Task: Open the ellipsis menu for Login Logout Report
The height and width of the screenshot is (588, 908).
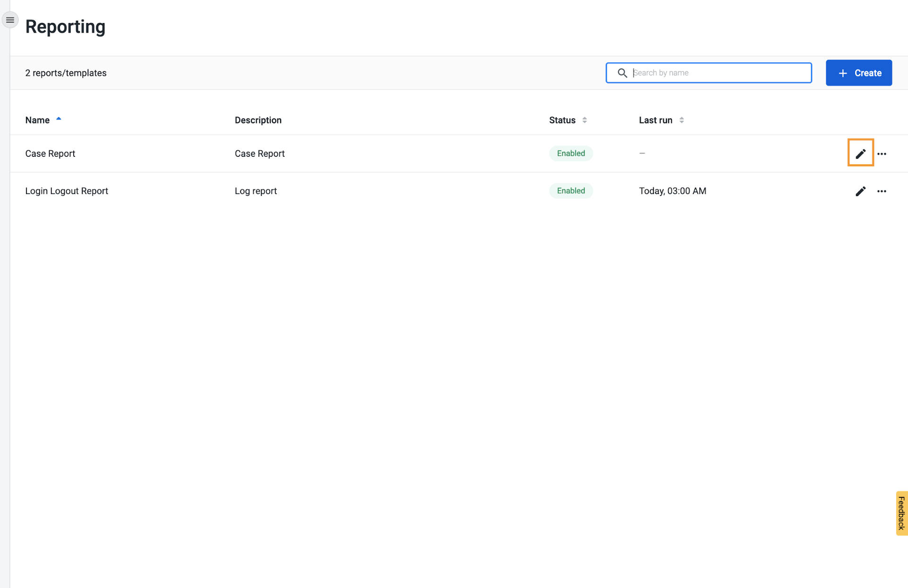Action: (x=882, y=191)
